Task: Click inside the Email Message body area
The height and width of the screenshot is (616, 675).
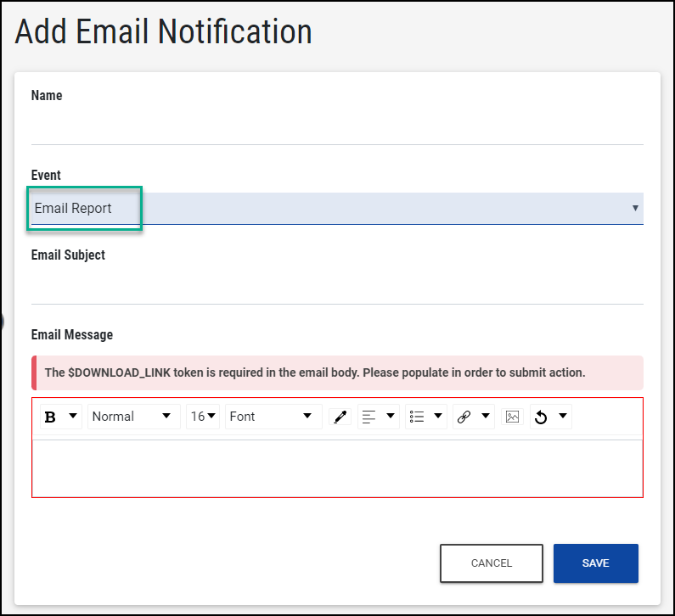Action: pyautogui.click(x=336, y=467)
